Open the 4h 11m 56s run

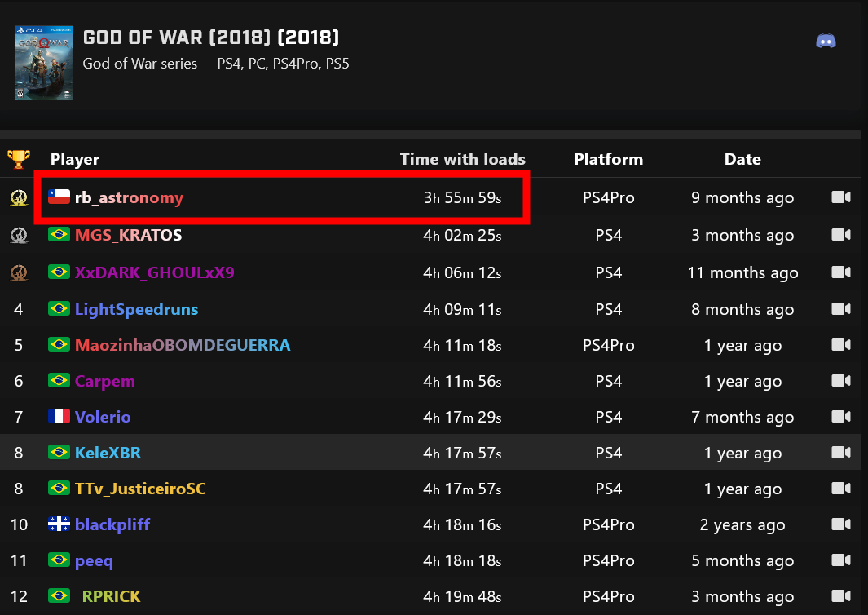pyautogui.click(x=462, y=381)
